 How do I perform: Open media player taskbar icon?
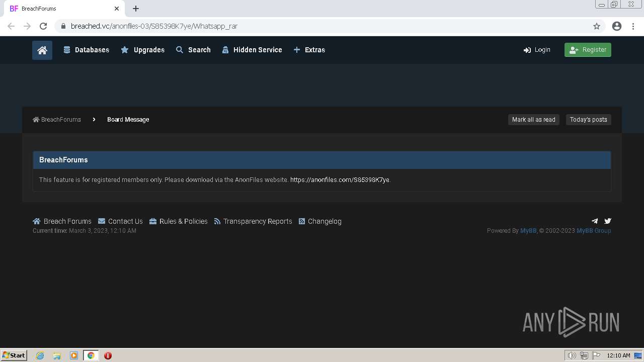point(74,355)
